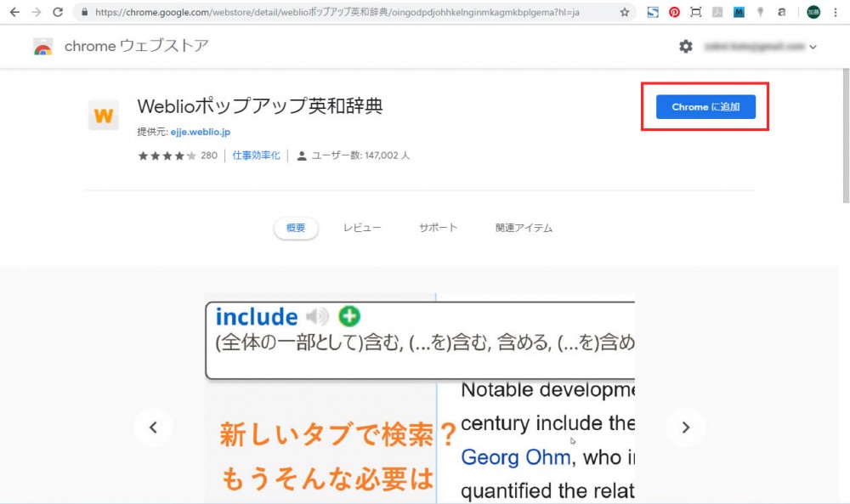The image size is (850, 504).
Task: Click the grey PDF extension icon
Action: point(717,12)
